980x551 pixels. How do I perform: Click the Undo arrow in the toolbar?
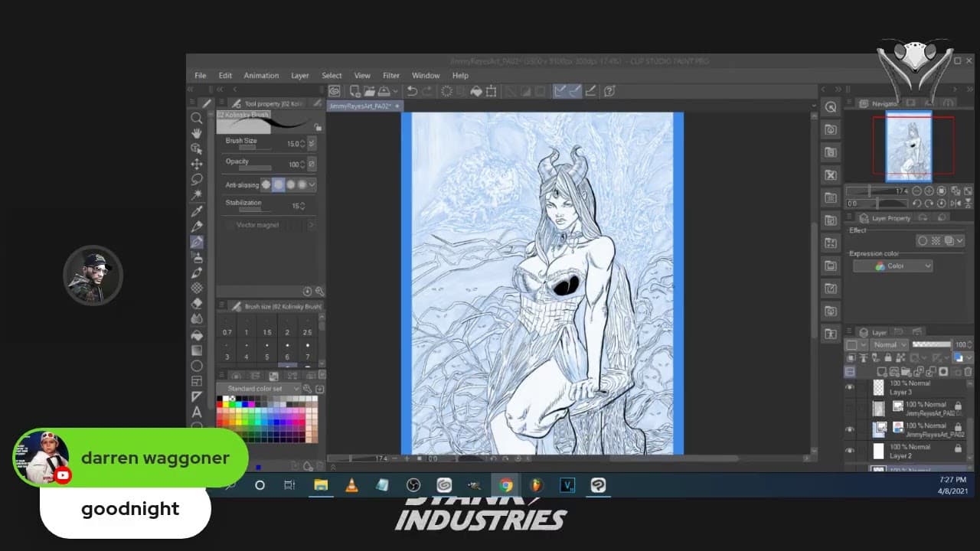pos(412,91)
